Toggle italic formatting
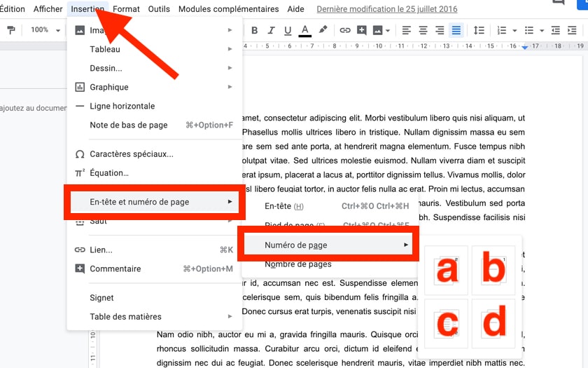 coord(271,30)
